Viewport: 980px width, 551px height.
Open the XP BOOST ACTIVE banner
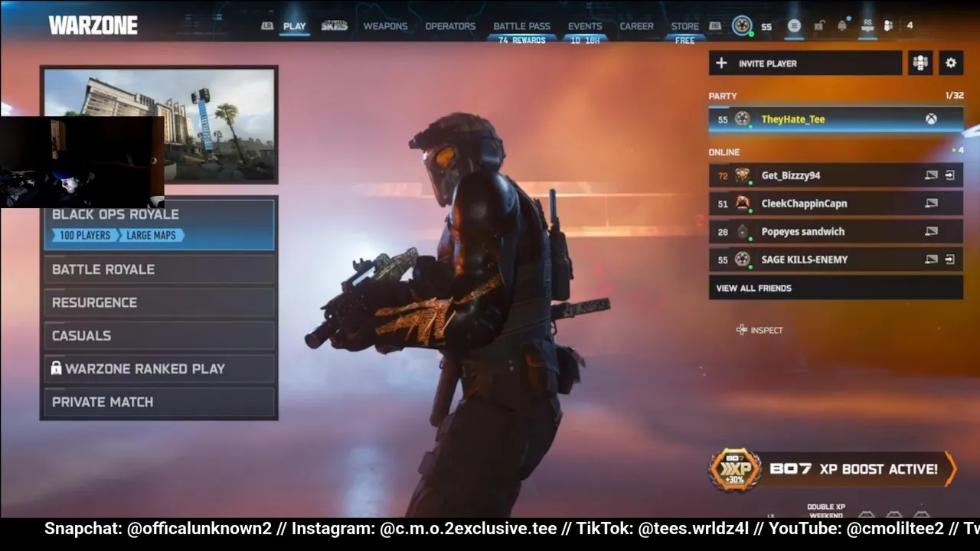pyautogui.click(x=832, y=469)
